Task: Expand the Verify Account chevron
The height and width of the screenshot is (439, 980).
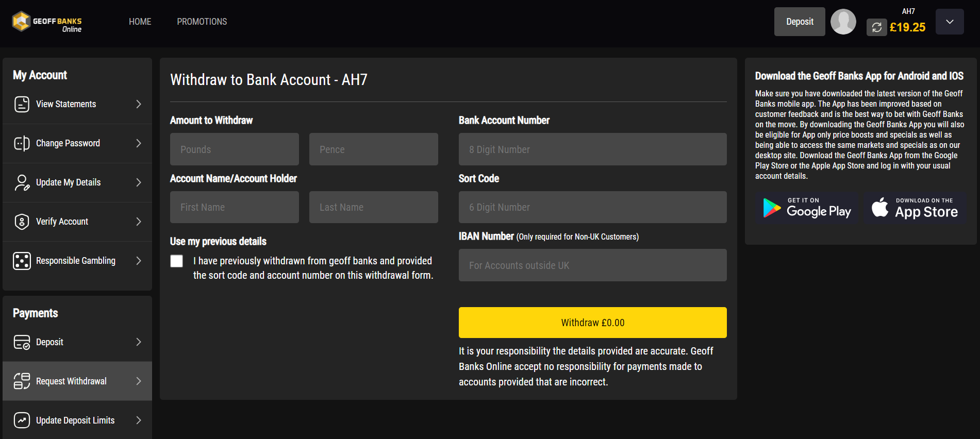Action: coord(139,222)
